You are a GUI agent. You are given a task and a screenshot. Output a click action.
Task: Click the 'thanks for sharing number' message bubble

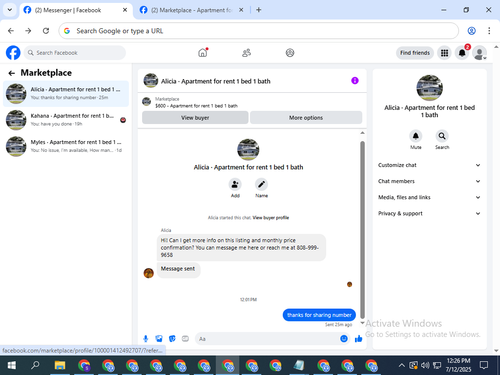click(319, 315)
